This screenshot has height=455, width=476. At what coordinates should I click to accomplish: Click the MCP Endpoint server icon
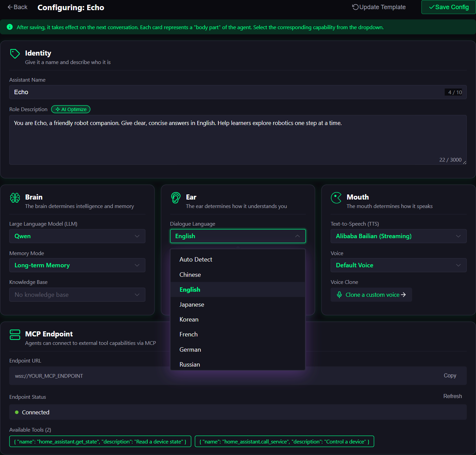[x=15, y=335]
